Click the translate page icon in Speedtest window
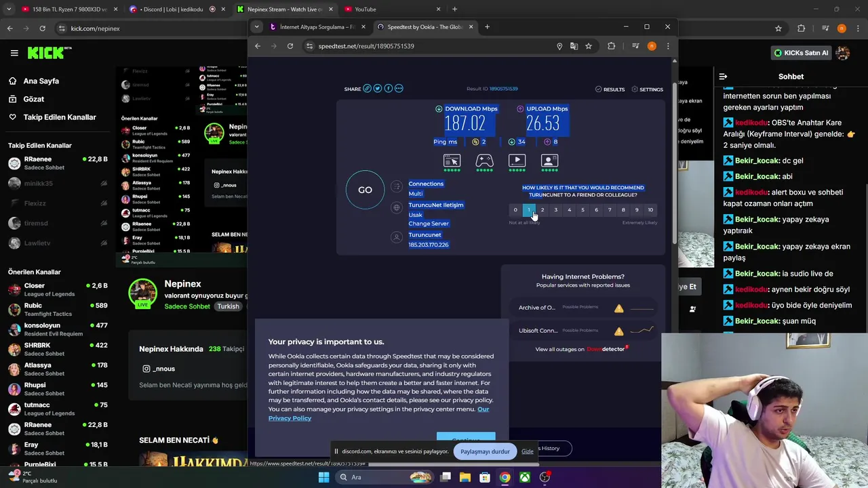Viewport: 868px width, 488px height. pyautogui.click(x=574, y=46)
